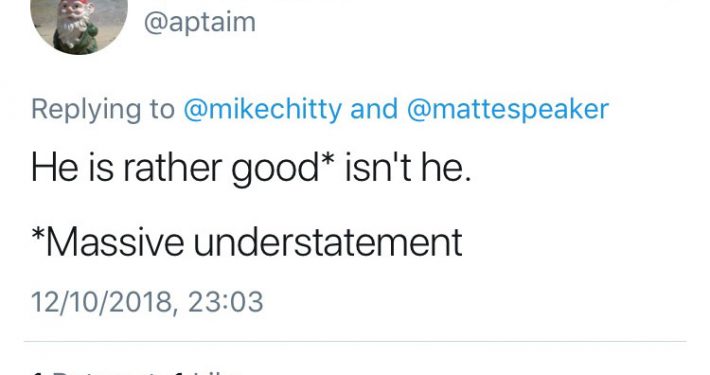Click the word 'Massive' in footnote
This screenshot has height=375, width=710.
(114, 242)
